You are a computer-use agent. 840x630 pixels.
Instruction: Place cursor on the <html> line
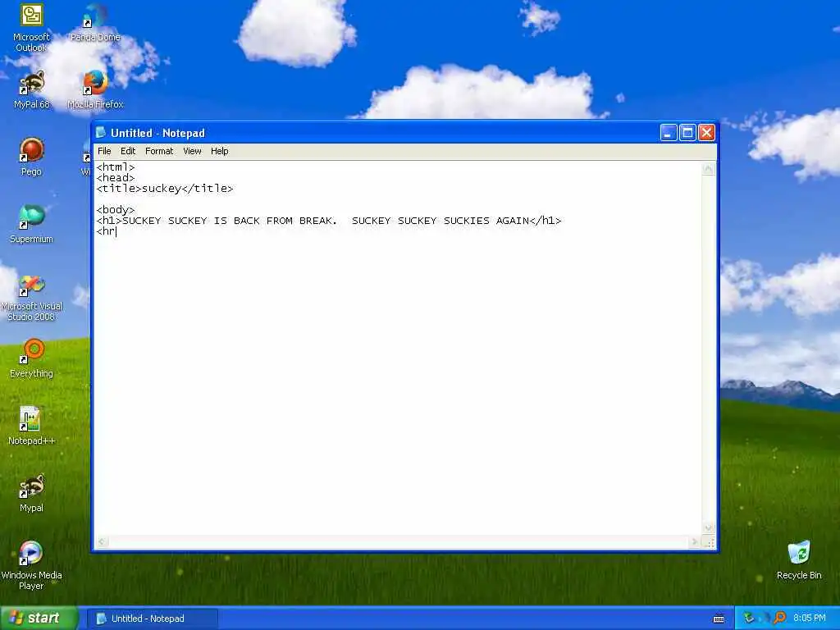point(116,167)
